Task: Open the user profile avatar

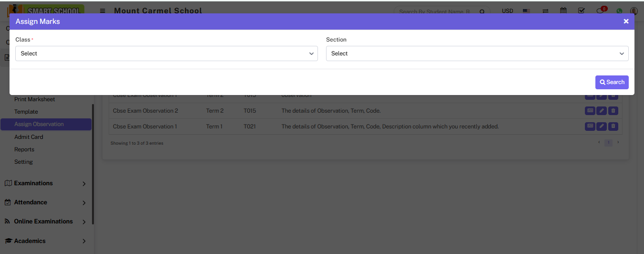Action: [634, 11]
